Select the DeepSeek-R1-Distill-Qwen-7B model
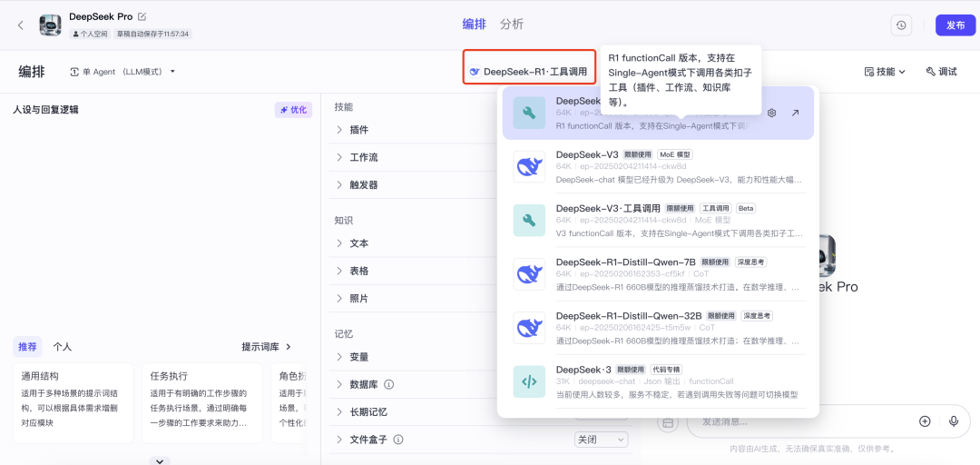The height and width of the screenshot is (465, 980). click(658, 274)
